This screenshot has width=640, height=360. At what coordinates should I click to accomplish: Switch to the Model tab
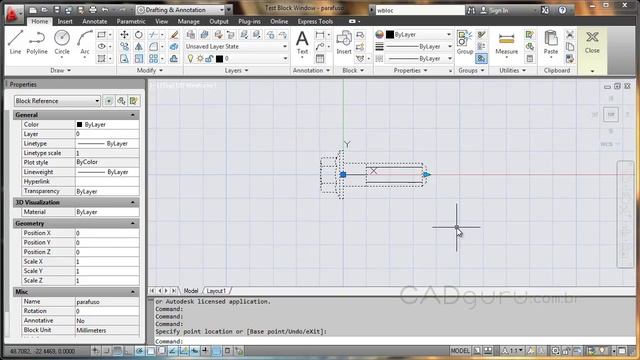click(191, 291)
